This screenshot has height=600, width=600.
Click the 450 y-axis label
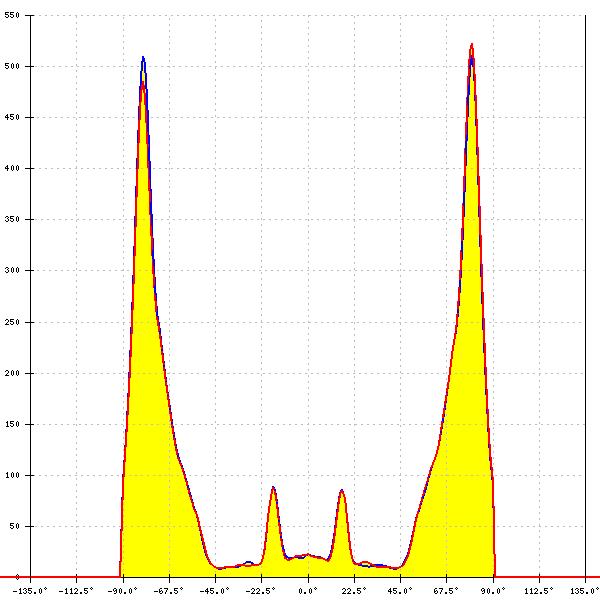click(x=11, y=117)
